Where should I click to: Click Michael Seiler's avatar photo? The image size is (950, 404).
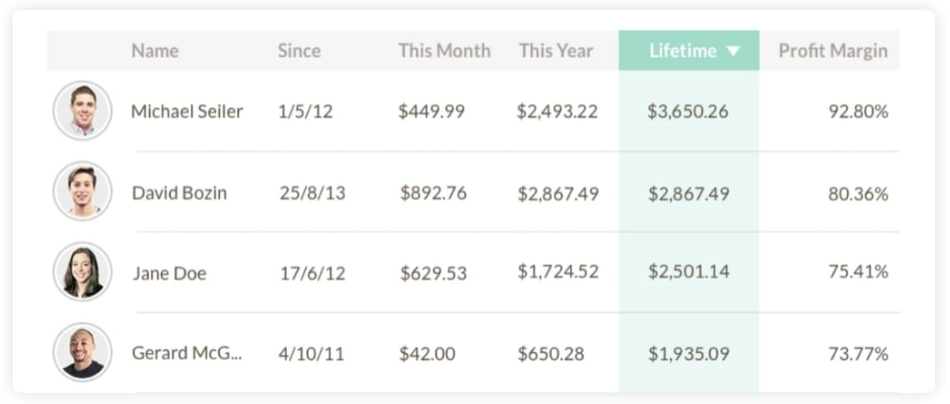(82, 111)
